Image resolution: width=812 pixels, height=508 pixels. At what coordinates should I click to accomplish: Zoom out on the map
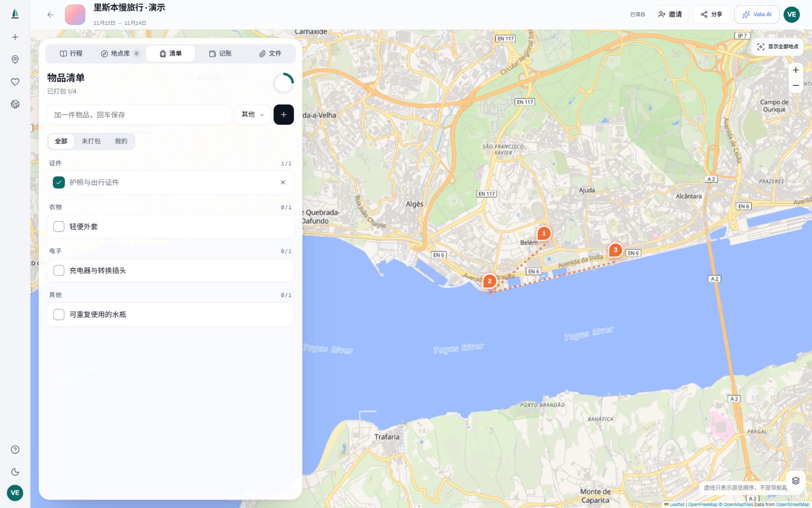pyautogui.click(x=796, y=85)
